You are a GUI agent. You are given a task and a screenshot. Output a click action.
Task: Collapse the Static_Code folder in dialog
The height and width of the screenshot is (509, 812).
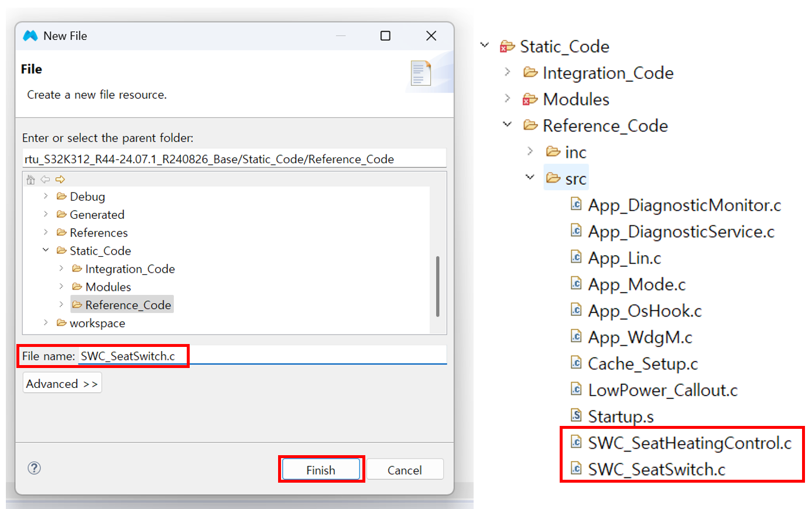[46, 250]
